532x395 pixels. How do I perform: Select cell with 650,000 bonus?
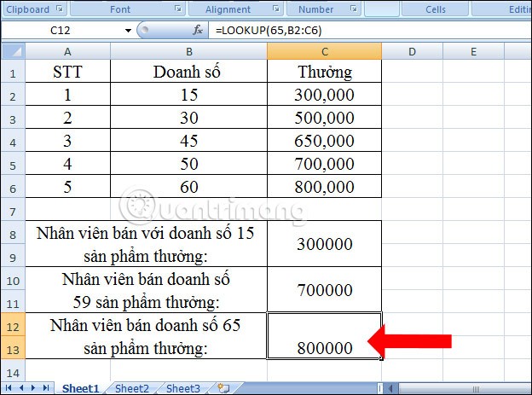[324, 140]
